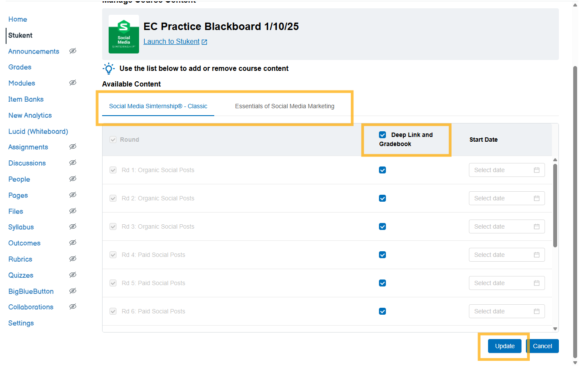Open the Pages navigation link
This screenshot has height=366, width=588.
18,195
